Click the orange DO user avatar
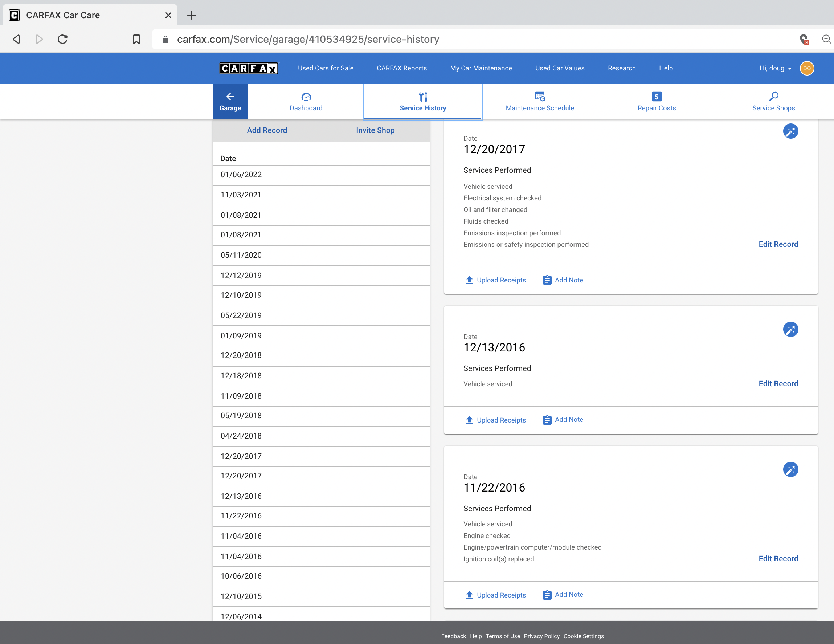 (806, 68)
